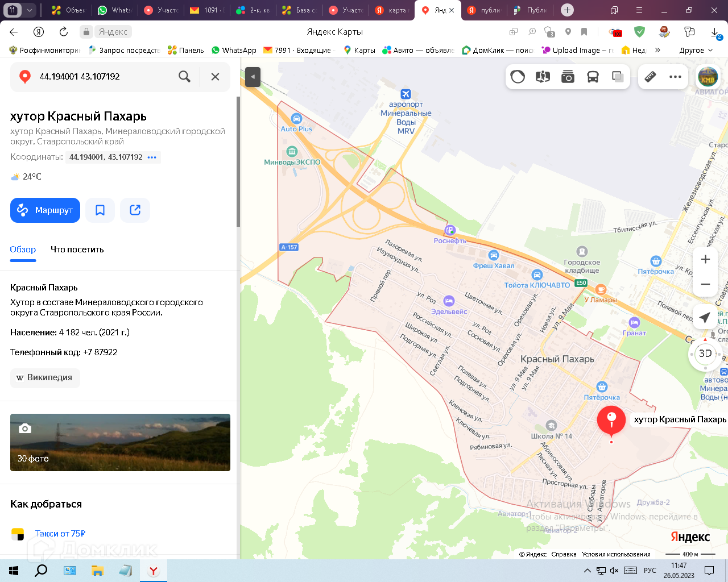Select the Роснефть station marker
The image size is (728, 582).
click(x=450, y=230)
